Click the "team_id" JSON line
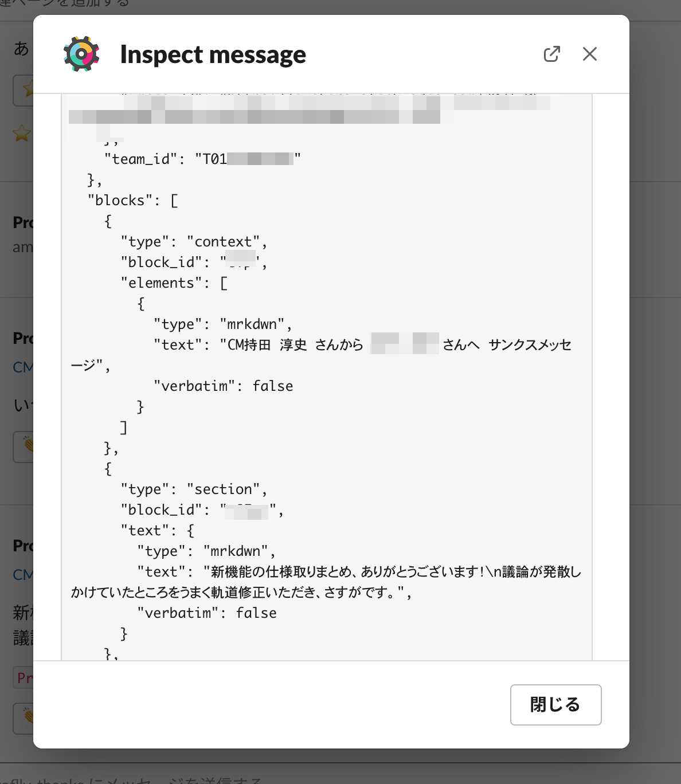Image resolution: width=681 pixels, height=784 pixels. (202, 159)
